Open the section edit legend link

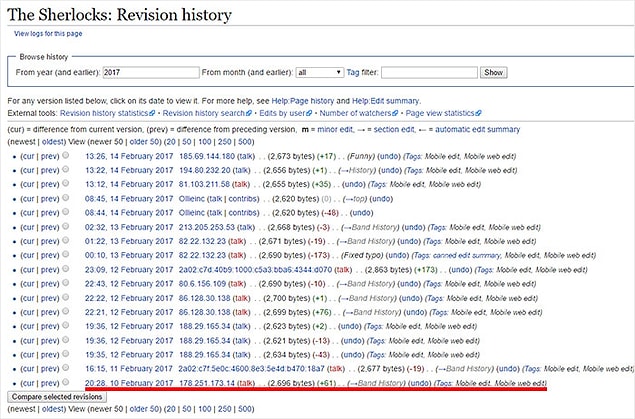(394, 130)
